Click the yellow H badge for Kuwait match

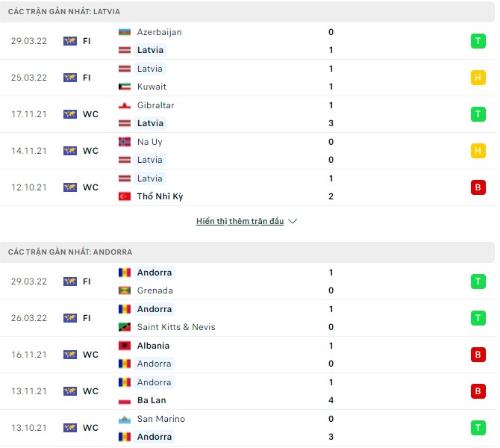[478, 78]
